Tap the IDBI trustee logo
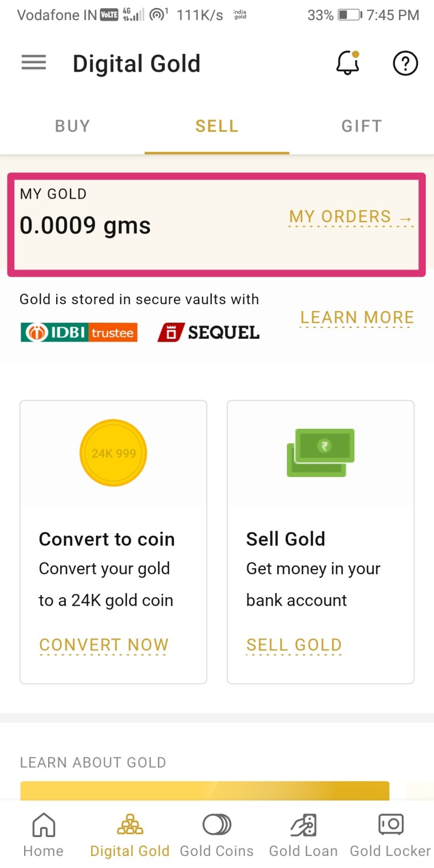 coord(79,332)
